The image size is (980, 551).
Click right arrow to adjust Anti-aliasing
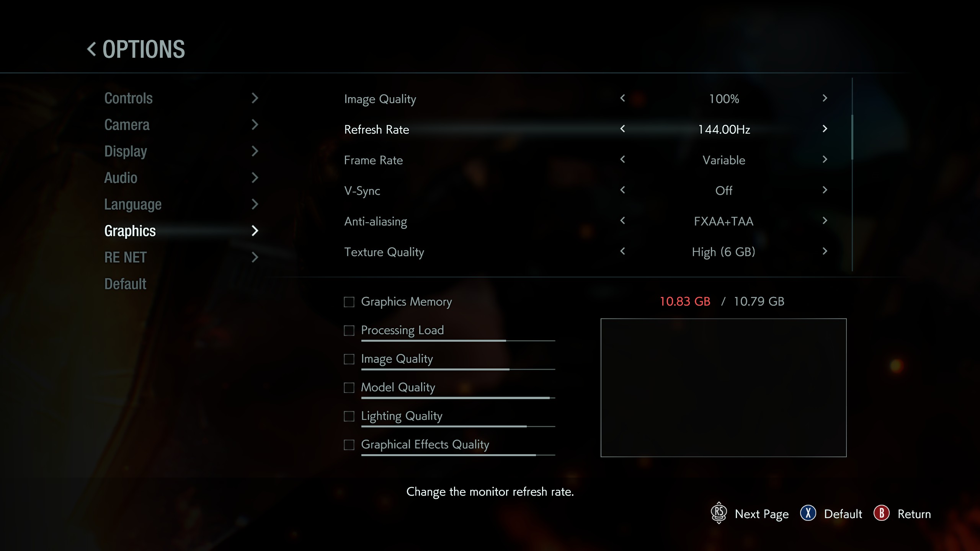[x=824, y=221]
